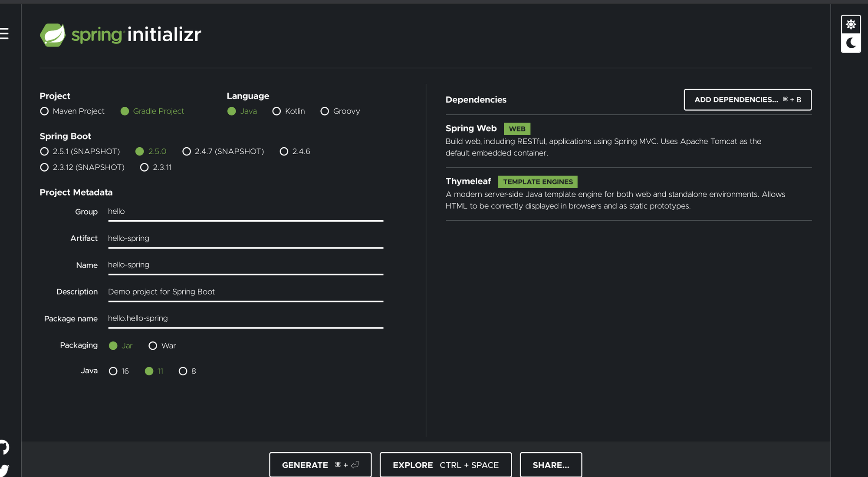Choose Kotlin as the language
Image resolution: width=868 pixels, height=477 pixels.
(x=276, y=111)
